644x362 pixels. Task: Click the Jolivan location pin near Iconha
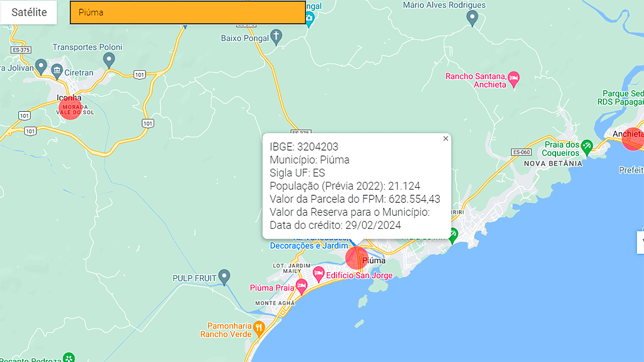pos(41,66)
